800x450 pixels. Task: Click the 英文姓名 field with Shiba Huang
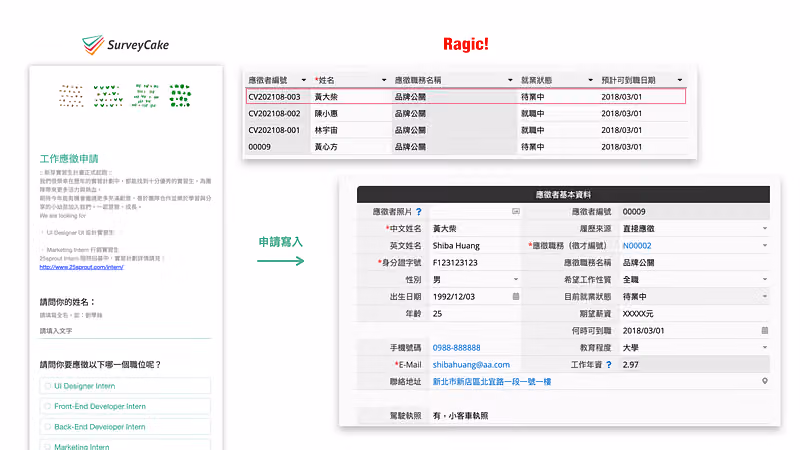[476, 246]
